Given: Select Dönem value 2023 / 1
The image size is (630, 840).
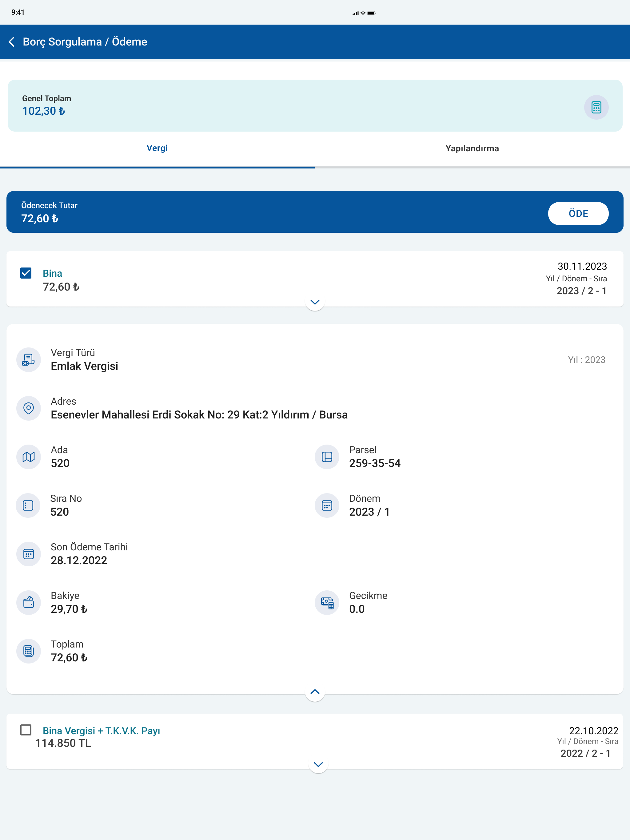Looking at the screenshot, I should [369, 512].
